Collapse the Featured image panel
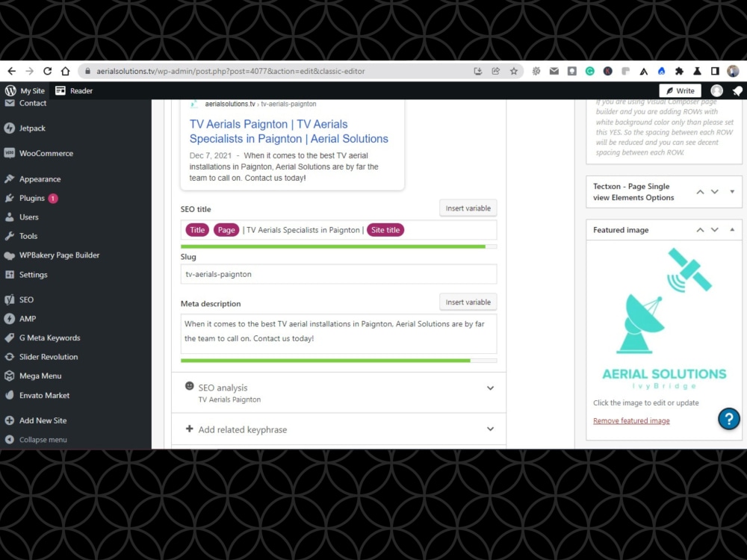Viewport: 747px width, 560px height. pyautogui.click(x=732, y=230)
